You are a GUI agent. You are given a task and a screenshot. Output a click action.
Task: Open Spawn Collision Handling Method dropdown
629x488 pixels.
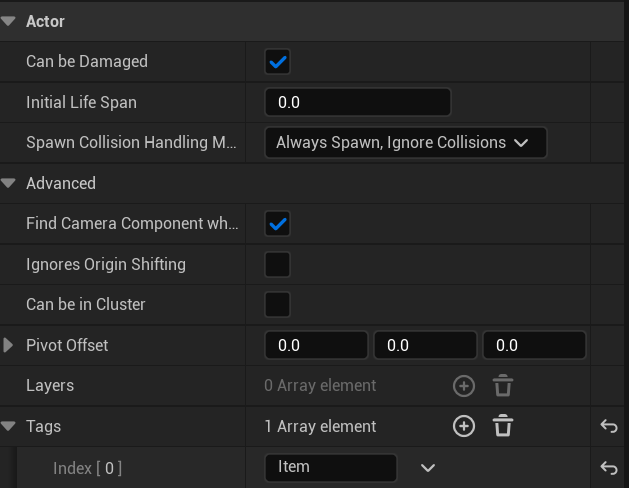(406, 142)
